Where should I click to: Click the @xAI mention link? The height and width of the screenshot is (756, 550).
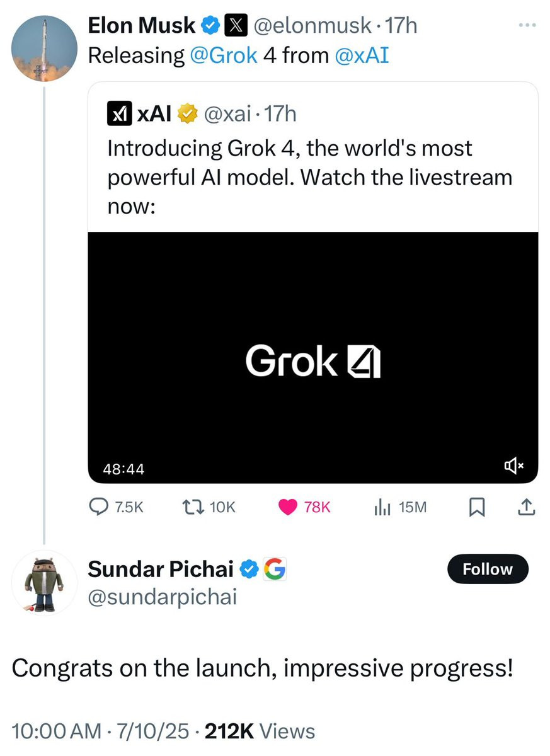(362, 56)
